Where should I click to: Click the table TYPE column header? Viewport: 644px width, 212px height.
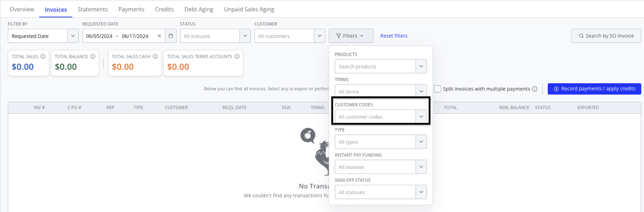tap(138, 108)
